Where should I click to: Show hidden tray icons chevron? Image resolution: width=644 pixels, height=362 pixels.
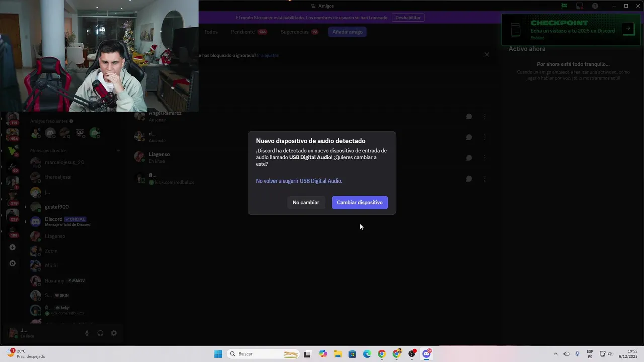click(x=555, y=354)
